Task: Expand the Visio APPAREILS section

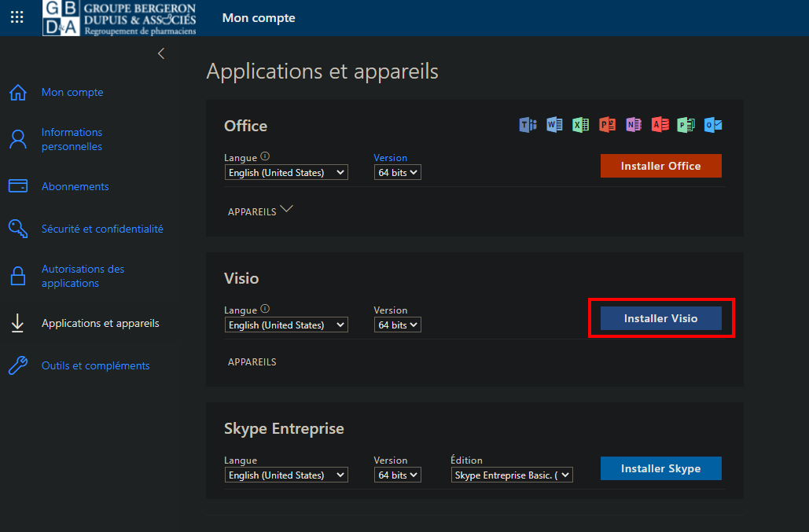Action: (252, 362)
